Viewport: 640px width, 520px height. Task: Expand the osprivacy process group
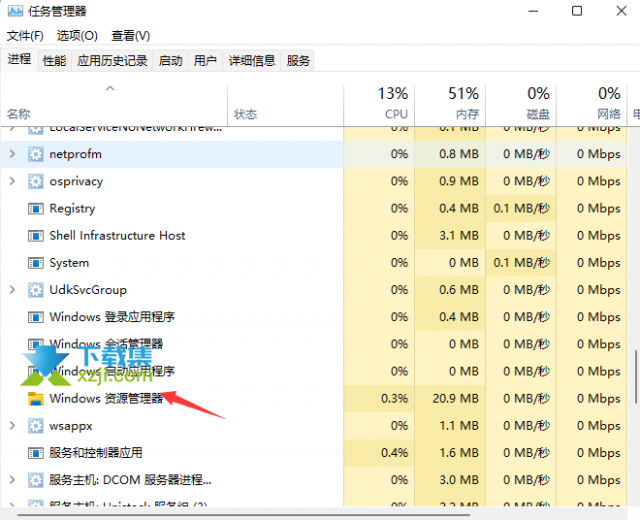(x=12, y=181)
